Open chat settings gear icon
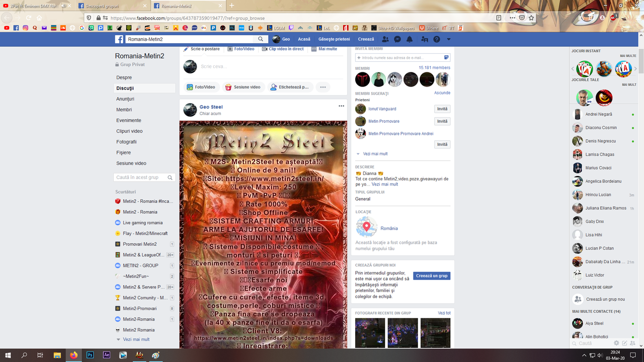 click(616, 343)
